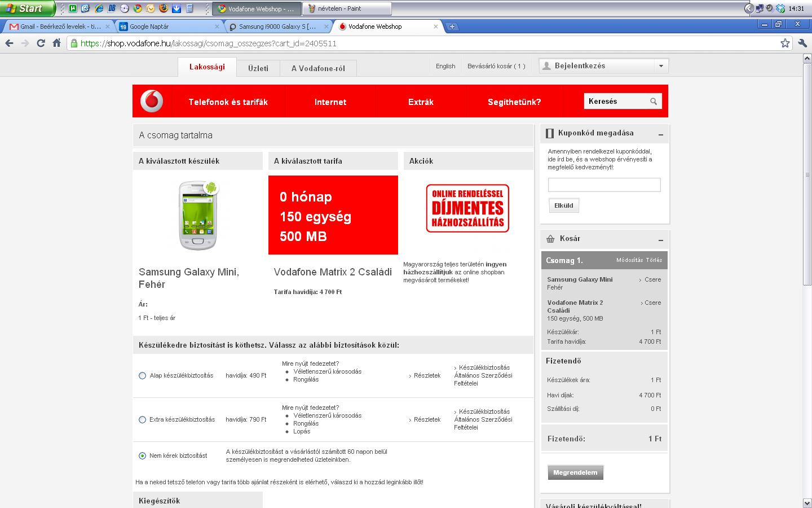Launch Internet Explorer from quick launch
This screenshot has width=812, height=508.
[x=99, y=8]
